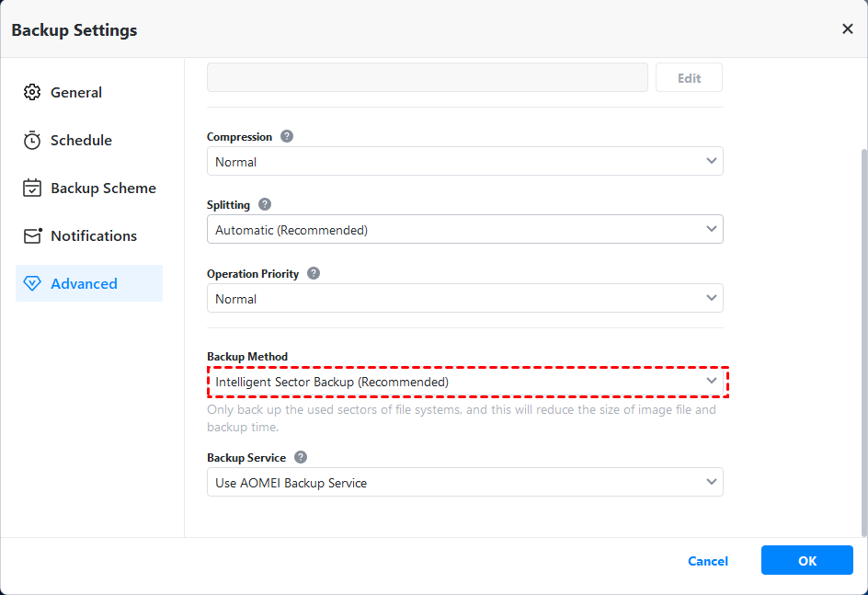This screenshot has width=868, height=595.
Task: Click the Advanced diamond icon
Action: [x=32, y=283]
